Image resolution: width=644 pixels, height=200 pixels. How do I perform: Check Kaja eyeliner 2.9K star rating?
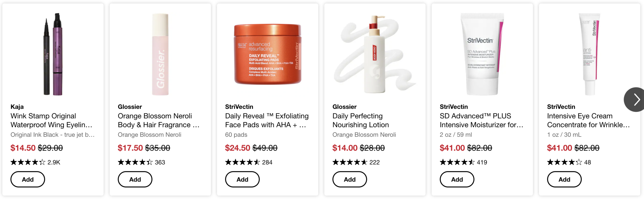coord(35,162)
